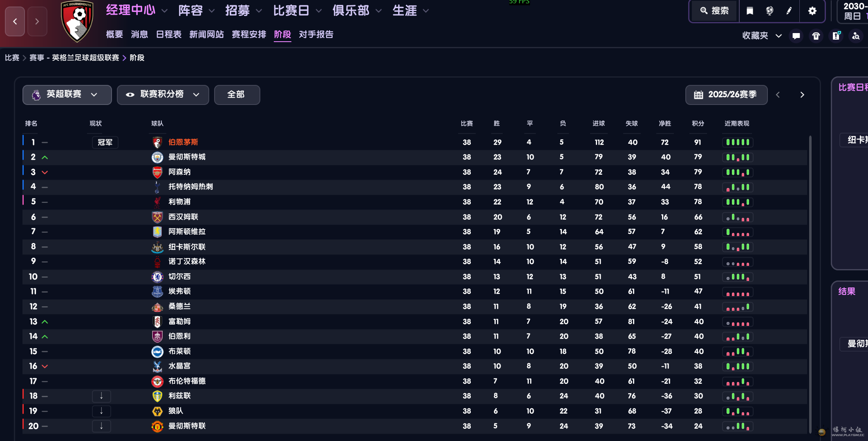Image resolution: width=868 pixels, height=441 pixels.
Task: Click Everton club badge
Action: [157, 292]
